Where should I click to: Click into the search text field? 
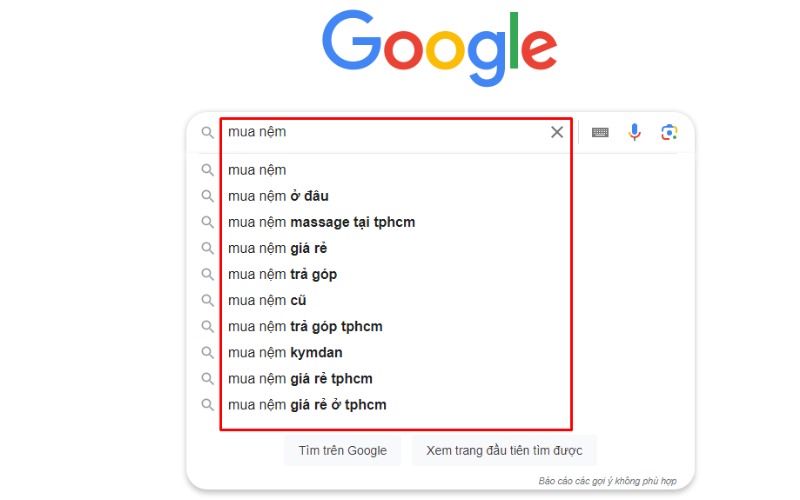pyautogui.click(x=380, y=132)
